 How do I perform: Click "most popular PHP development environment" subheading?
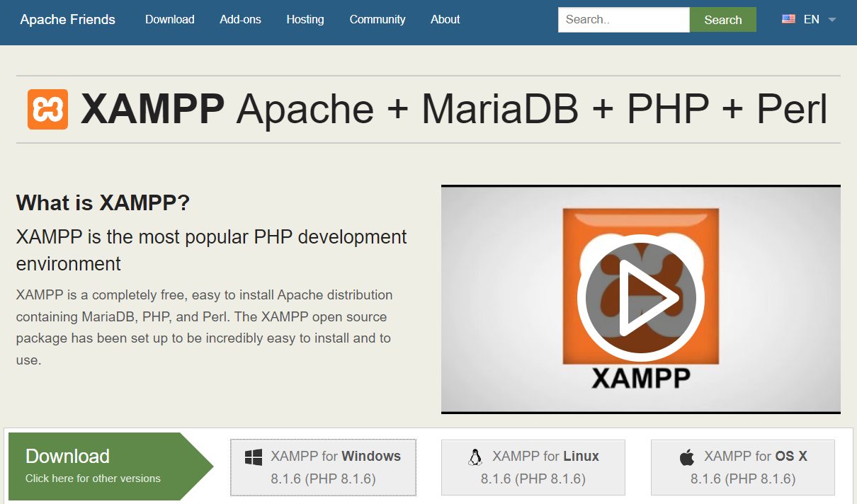[212, 250]
